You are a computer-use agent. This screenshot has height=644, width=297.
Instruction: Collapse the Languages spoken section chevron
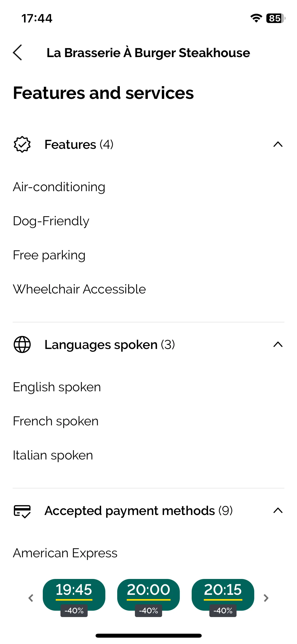pyautogui.click(x=278, y=344)
